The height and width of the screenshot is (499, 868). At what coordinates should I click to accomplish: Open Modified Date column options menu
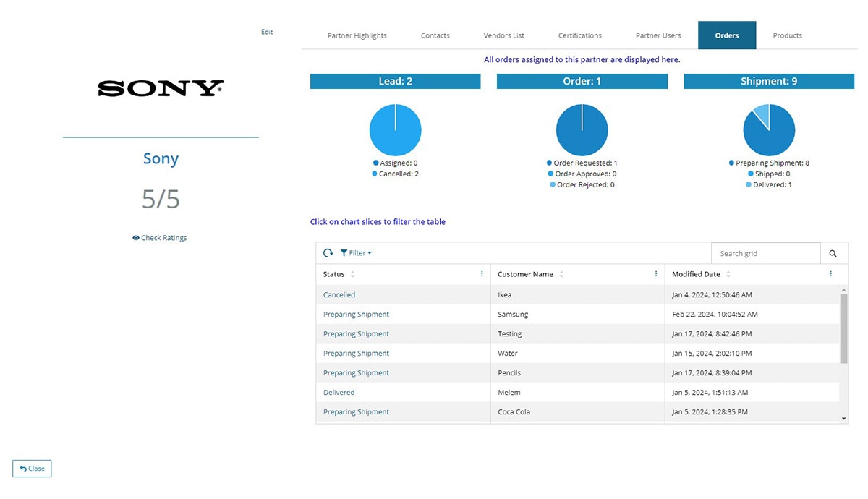830,274
